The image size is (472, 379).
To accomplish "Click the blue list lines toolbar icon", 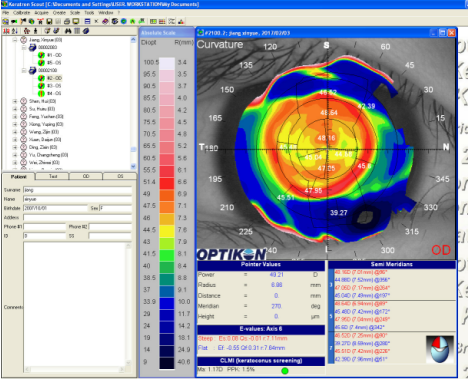I will (87, 21).
